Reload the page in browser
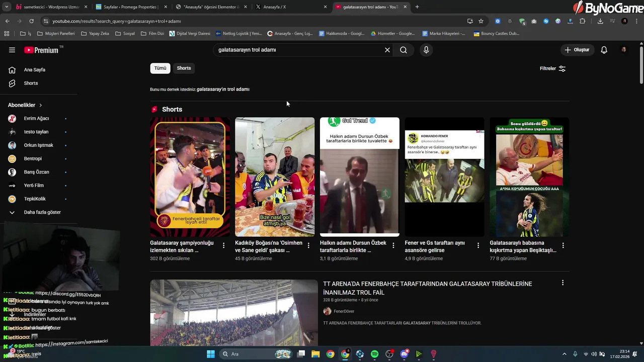 click(31, 21)
